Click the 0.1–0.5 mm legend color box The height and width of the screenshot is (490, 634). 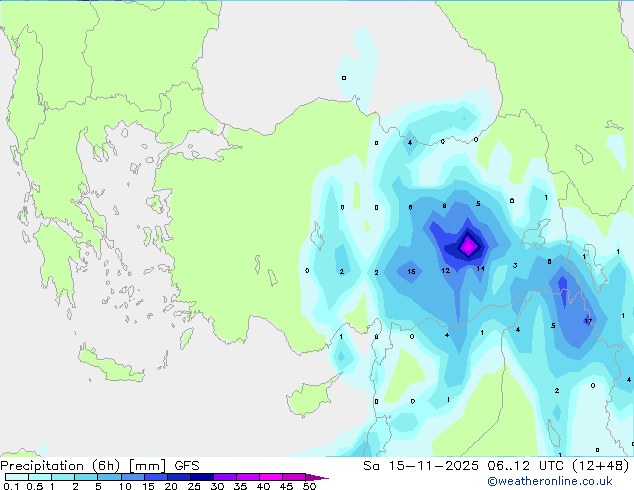click(17, 477)
